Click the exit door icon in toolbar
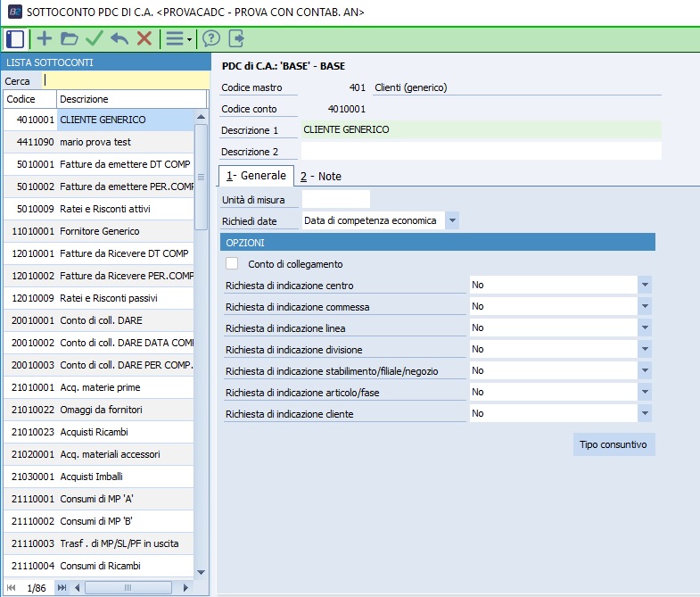 236,38
